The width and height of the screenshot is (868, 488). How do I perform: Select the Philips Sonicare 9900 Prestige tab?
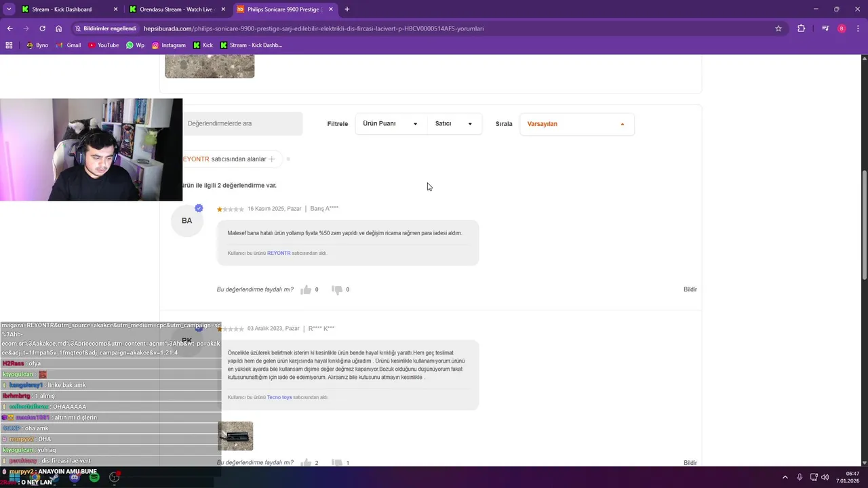[x=285, y=9]
